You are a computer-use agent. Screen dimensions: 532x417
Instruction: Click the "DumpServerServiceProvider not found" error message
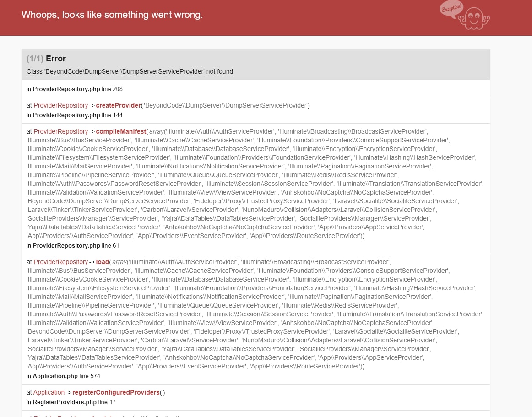click(x=130, y=71)
